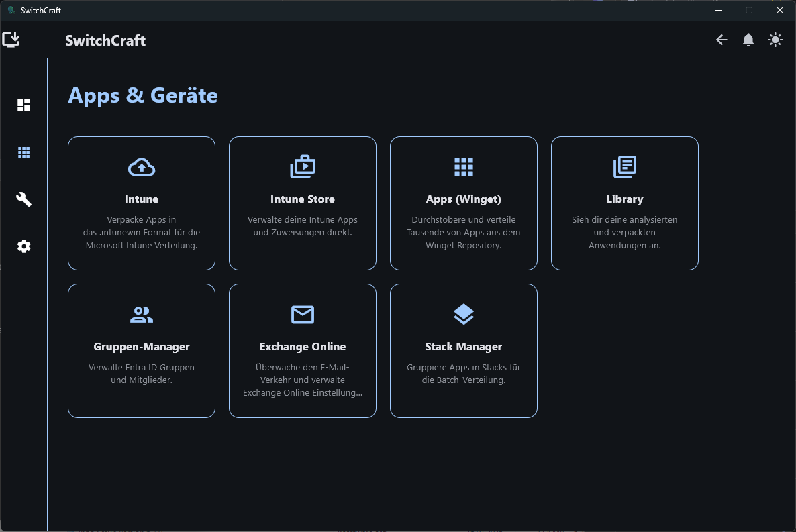Image resolution: width=796 pixels, height=532 pixels.
Task: Click the Intune cloud upload icon
Action: tap(142, 167)
